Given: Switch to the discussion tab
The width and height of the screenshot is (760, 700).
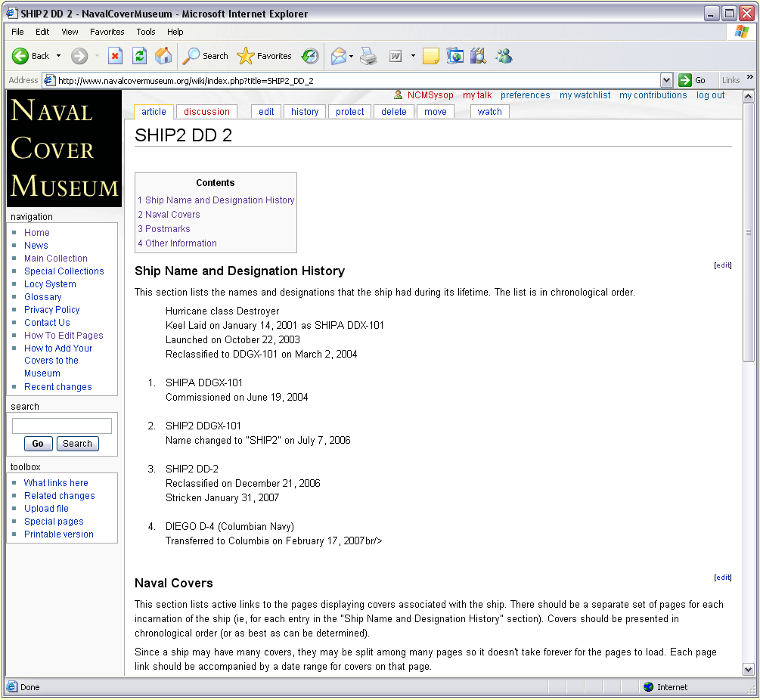Looking at the screenshot, I should pos(206,112).
